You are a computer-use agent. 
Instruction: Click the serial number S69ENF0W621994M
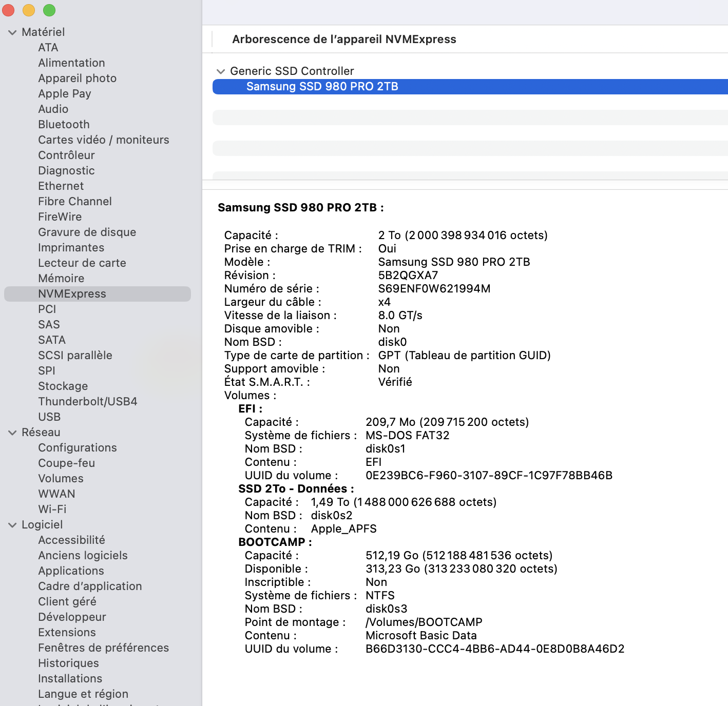(x=434, y=288)
